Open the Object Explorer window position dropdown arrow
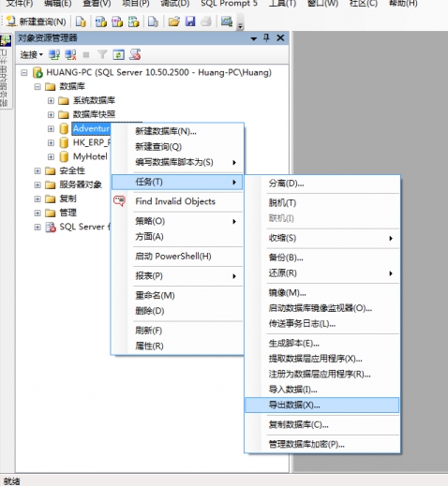 click(x=253, y=38)
